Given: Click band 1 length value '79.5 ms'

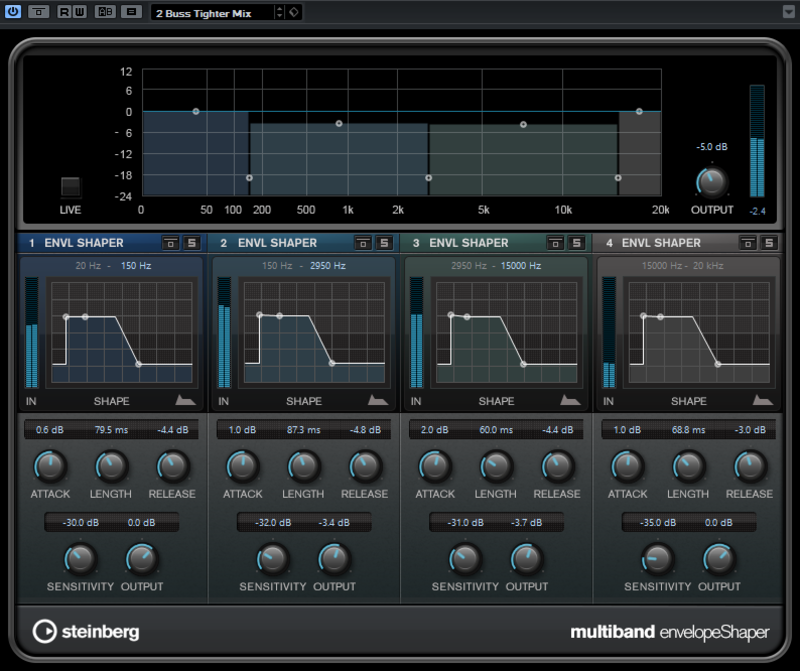Looking at the screenshot, I should coord(111,430).
